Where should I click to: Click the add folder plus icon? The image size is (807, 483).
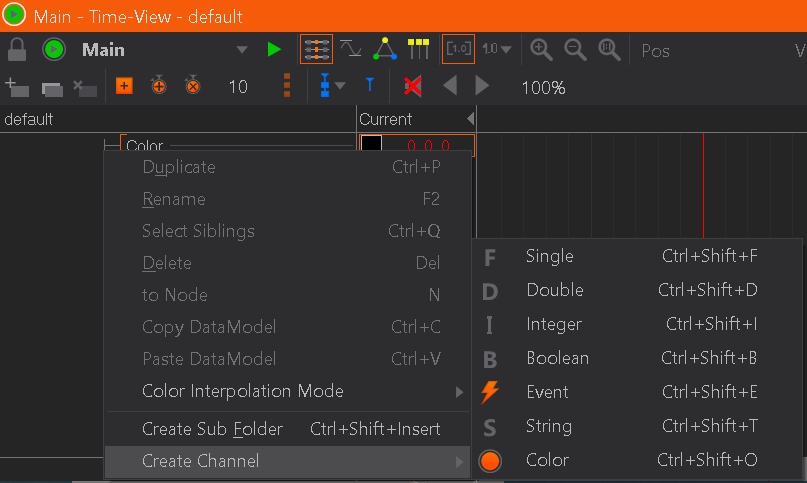point(17,87)
